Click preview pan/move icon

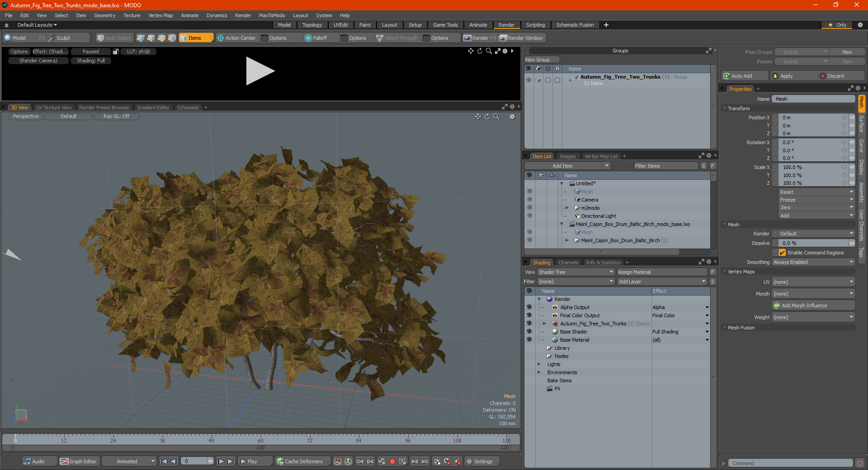471,51
